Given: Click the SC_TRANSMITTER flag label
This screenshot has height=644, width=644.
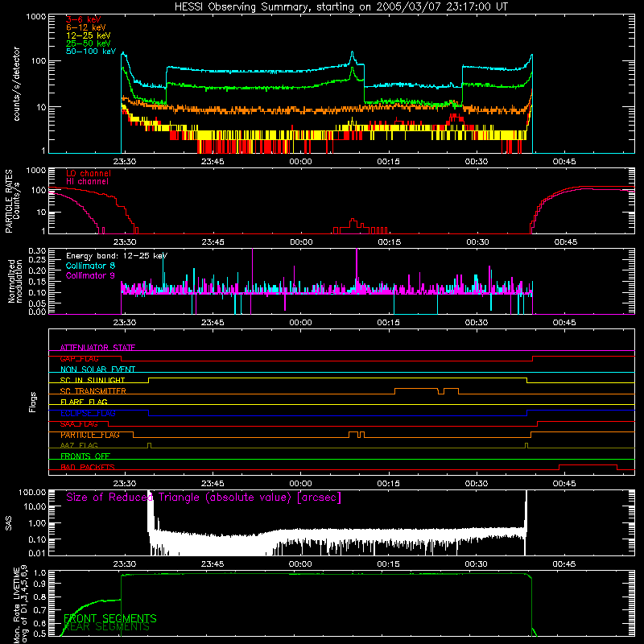Looking at the screenshot, I should pos(93,390).
